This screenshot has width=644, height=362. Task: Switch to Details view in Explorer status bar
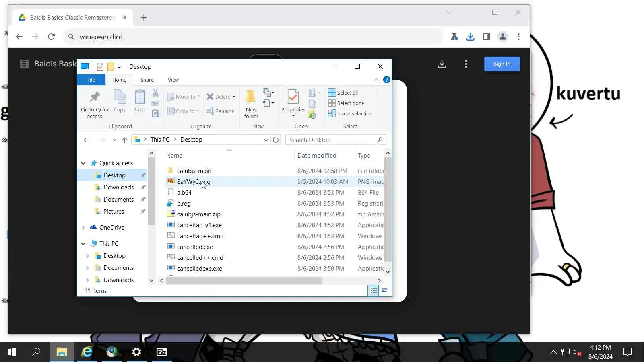(x=373, y=290)
